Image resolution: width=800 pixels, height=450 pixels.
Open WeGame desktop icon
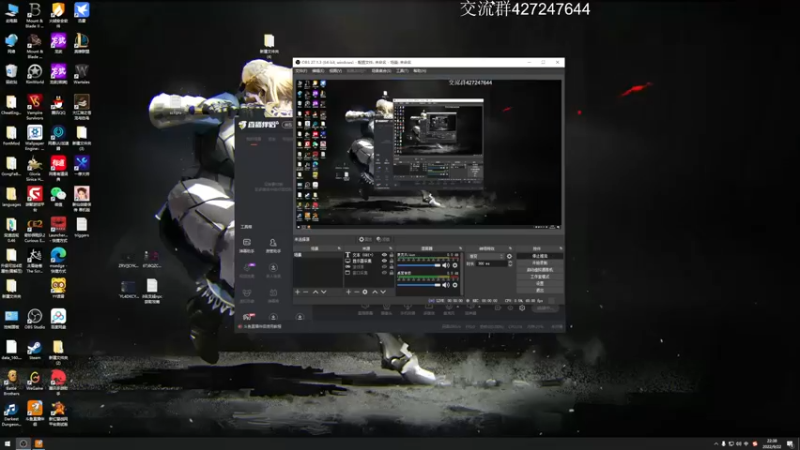coord(35,380)
